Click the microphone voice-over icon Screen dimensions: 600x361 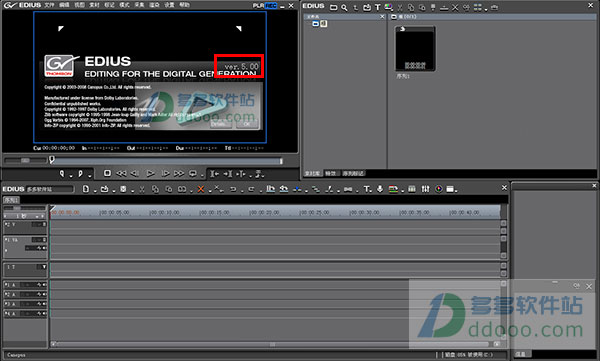pos(380,189)
